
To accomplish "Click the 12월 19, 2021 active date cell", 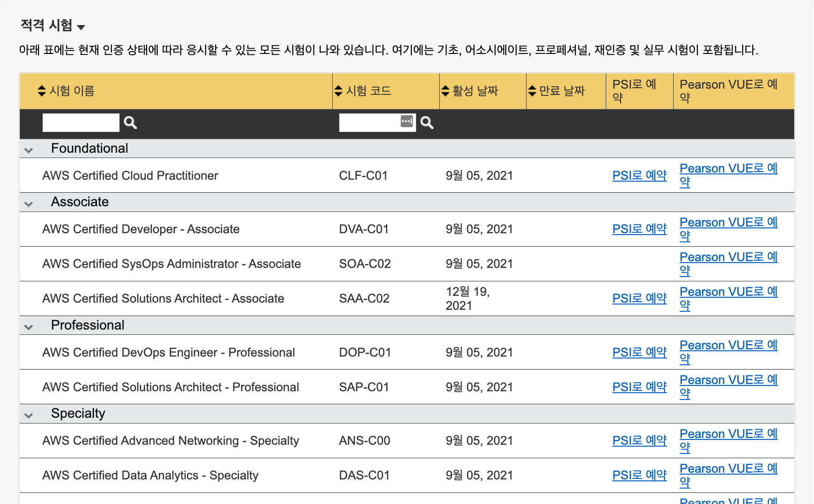I will point(468,298).
